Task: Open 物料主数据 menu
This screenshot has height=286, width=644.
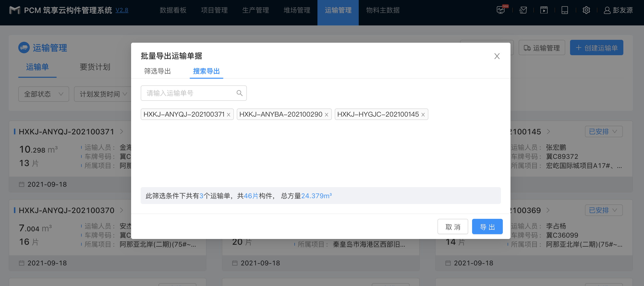Action: [383, 10]
